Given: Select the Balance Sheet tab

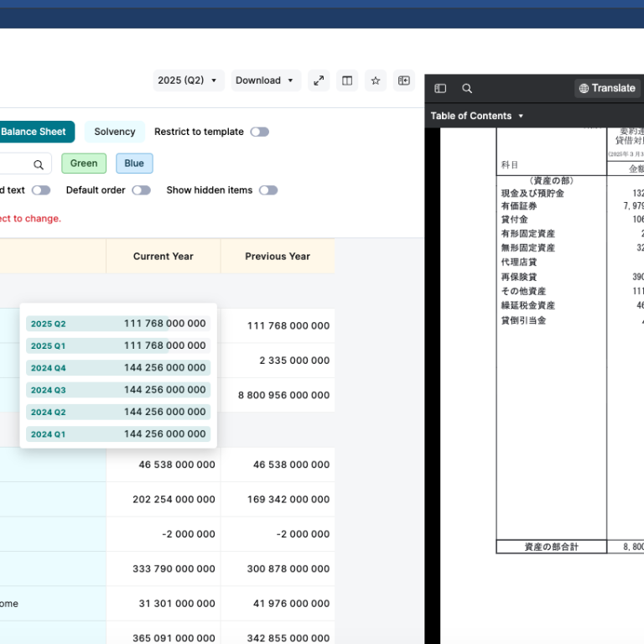Looking at the screenshot, I should coord(34,132).
